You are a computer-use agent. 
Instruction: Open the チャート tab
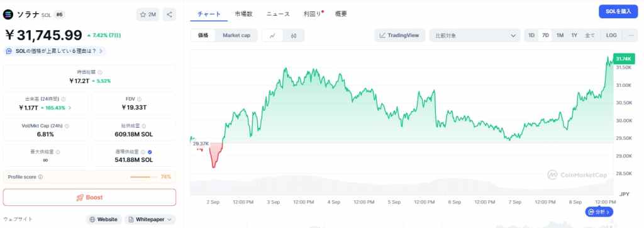[x=209, y=14]
